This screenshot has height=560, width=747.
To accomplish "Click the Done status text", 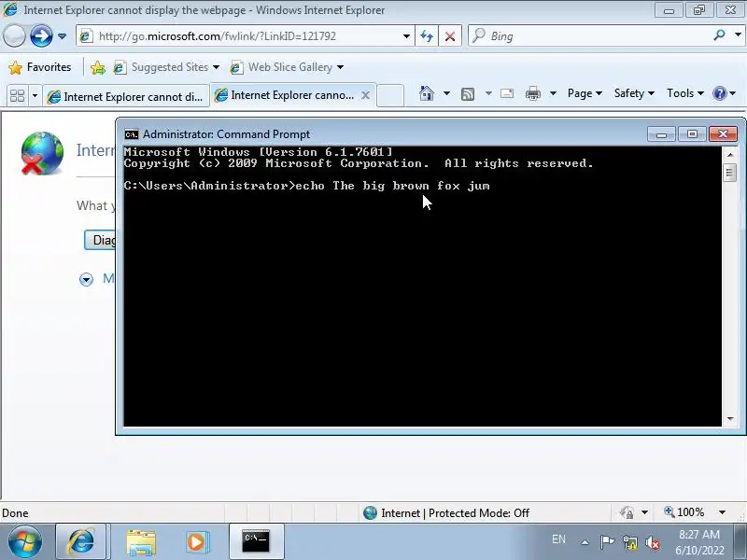I will coord(15,513).
